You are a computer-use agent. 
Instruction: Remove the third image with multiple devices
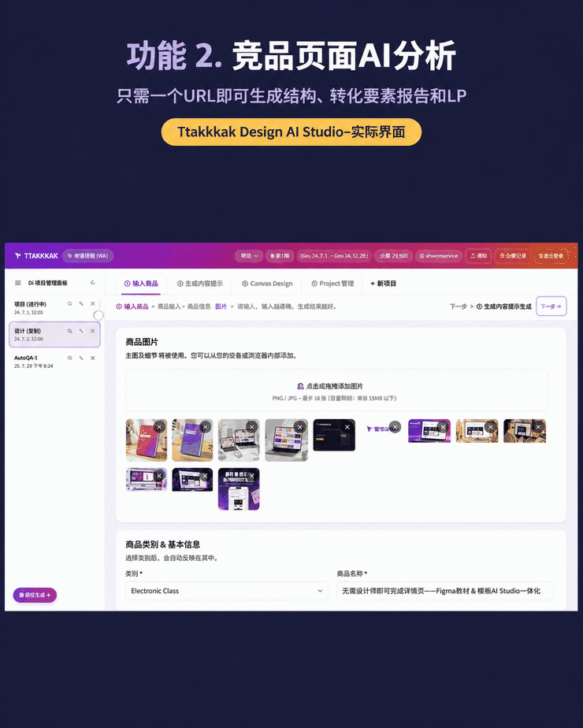click(x=252, y=427)
